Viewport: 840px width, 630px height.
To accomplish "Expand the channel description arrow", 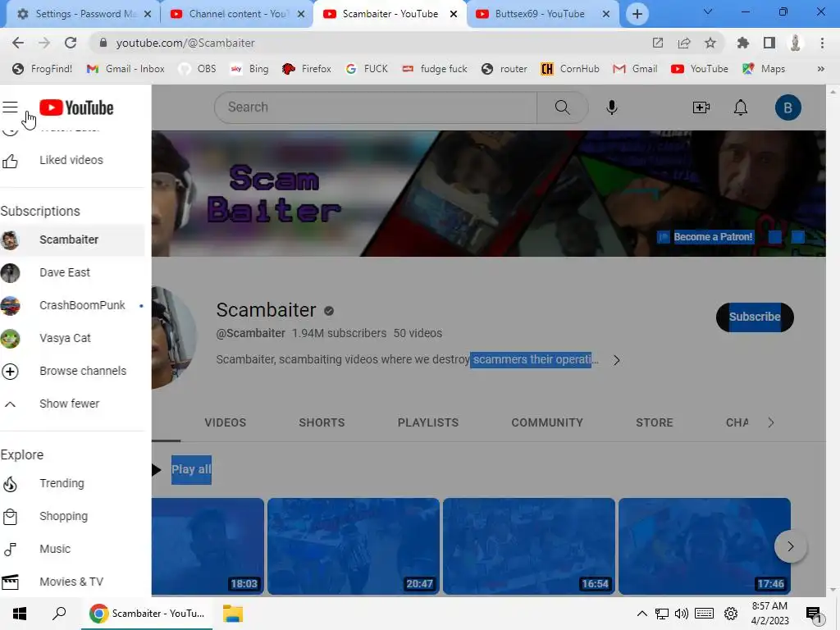I will click(617, 360).
